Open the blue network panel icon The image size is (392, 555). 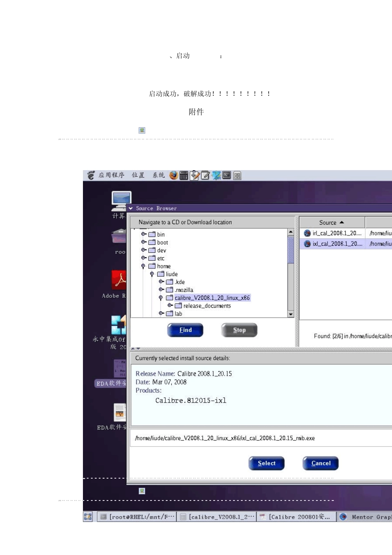tap(216, 176)
